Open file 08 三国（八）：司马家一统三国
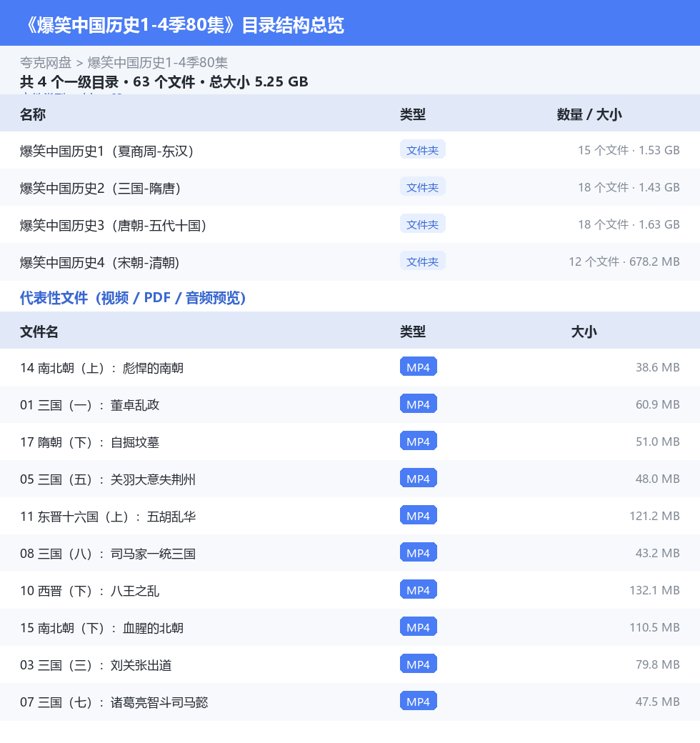 [x=108, y=554]
